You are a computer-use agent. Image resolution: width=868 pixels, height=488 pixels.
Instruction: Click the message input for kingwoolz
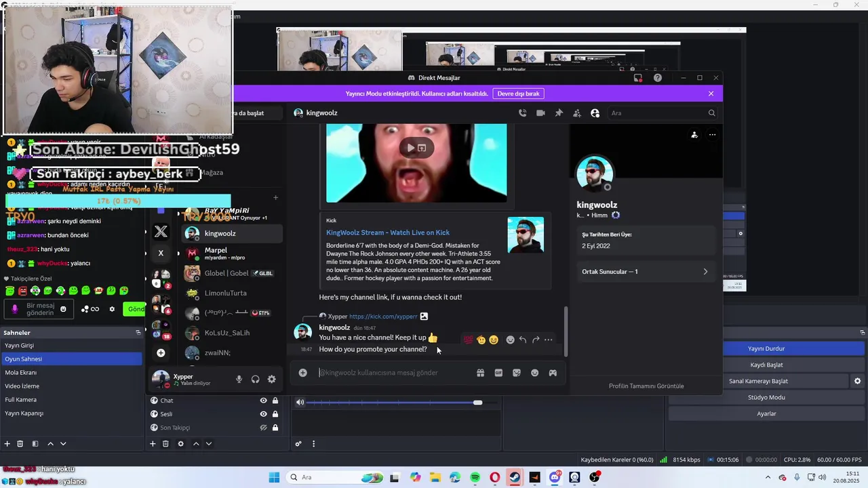393,373
